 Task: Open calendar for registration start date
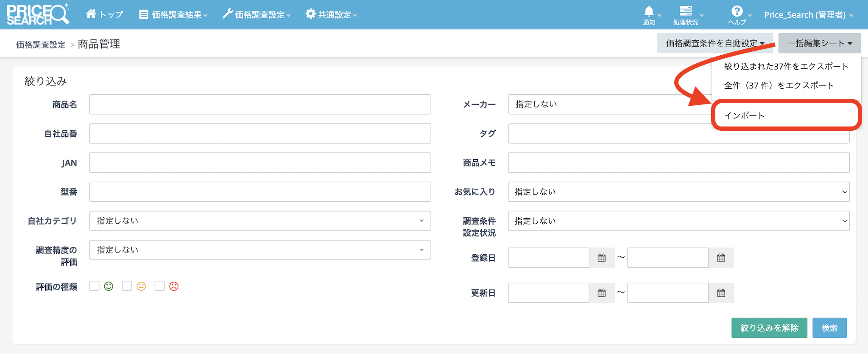[601, 258]
